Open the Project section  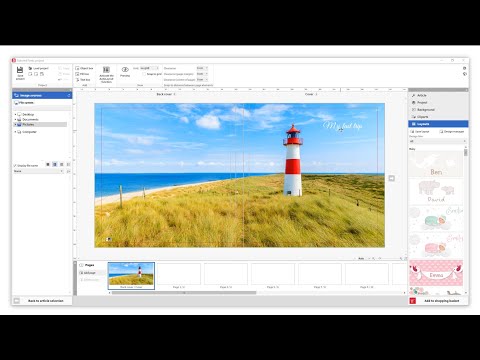point(438,102)
